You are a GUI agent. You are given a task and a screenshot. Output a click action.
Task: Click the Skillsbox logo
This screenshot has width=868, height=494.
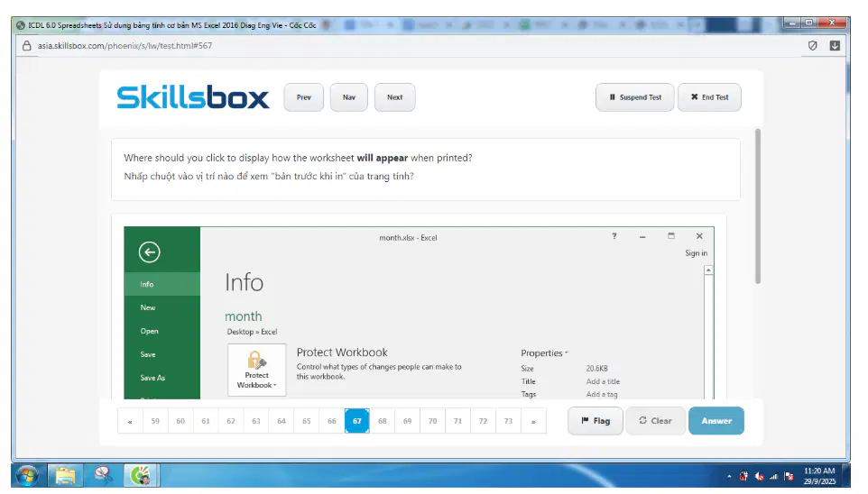193,97
